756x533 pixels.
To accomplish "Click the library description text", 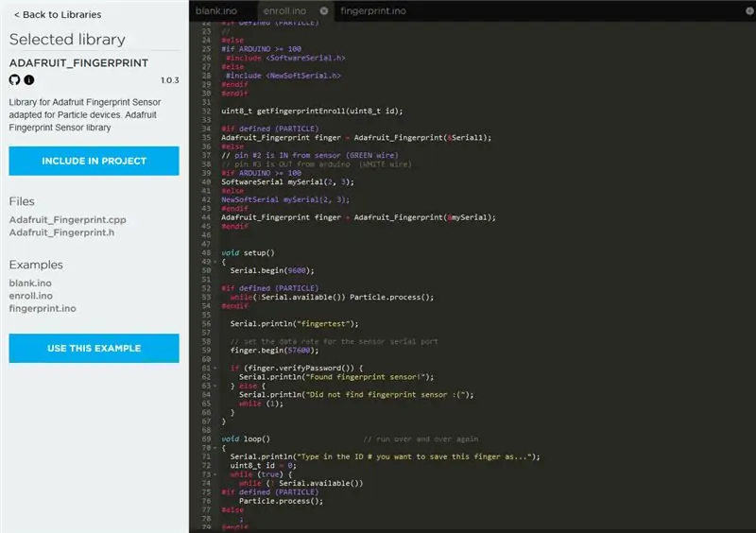I will [85, 114].
